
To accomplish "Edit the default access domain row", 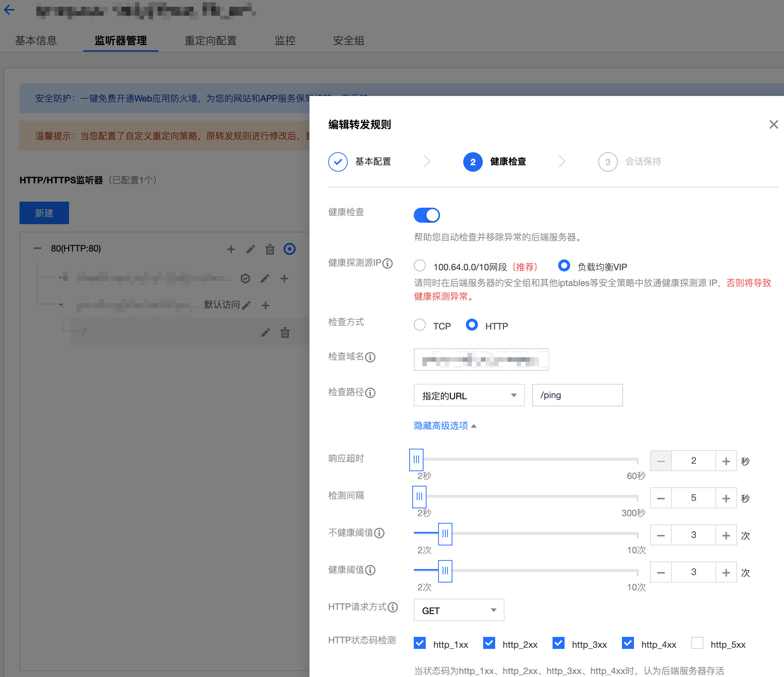I will pyautogui.click(x=246, y=305).
